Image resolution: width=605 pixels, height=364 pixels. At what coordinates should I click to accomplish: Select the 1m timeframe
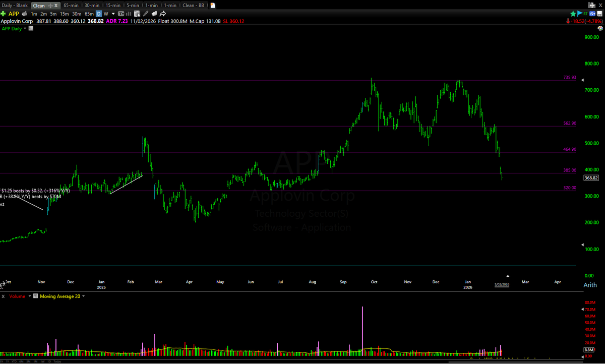[x=34, y=14]
